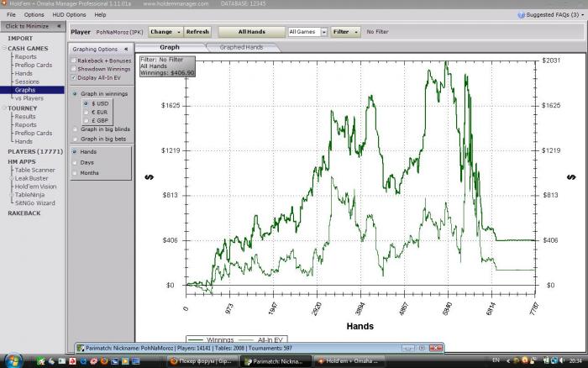This screenshot has height=368, width=588.
Task: Open the All Games combo box
Action: [x=308, y=32]
